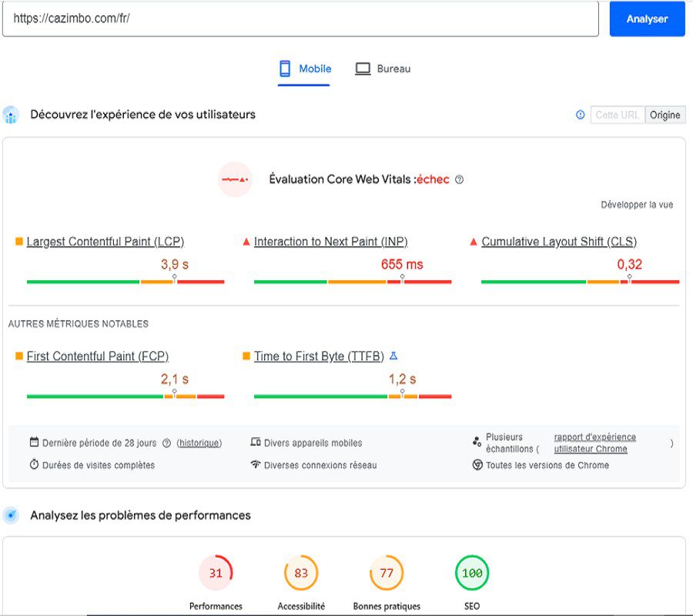Click the stopwatch icon by Durées de visites

pyautogui.click(x=34, y=464)
